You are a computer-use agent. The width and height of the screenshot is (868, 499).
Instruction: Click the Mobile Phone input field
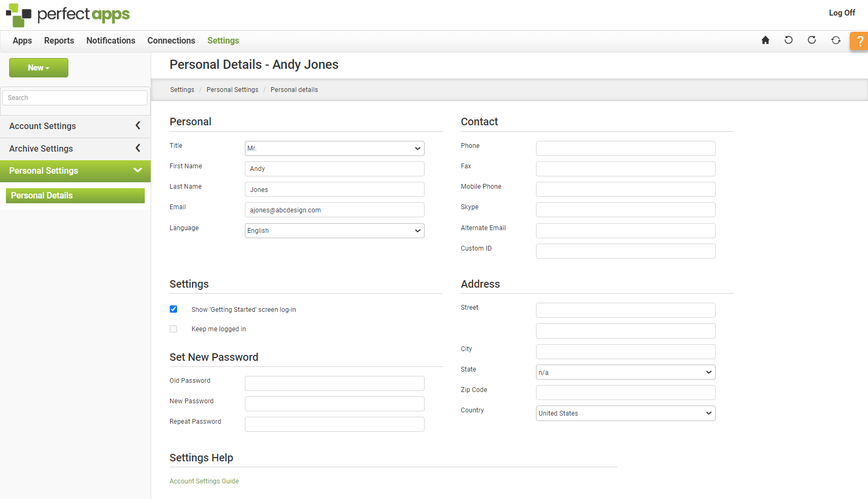tap(626, 189)
